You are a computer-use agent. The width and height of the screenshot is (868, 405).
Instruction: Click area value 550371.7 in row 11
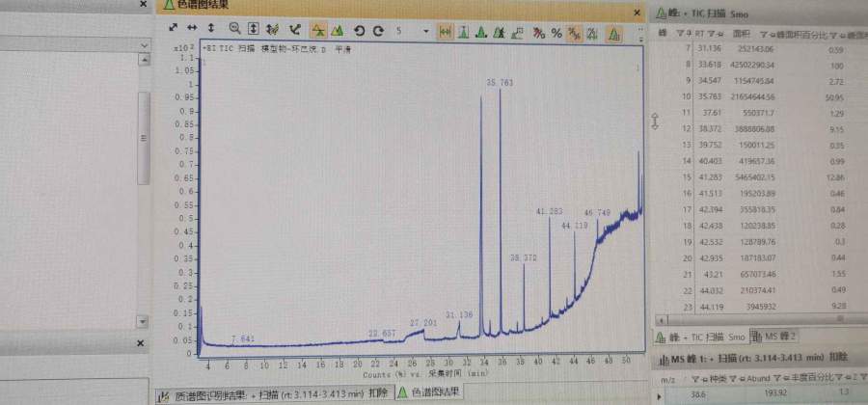pos(758,113)
